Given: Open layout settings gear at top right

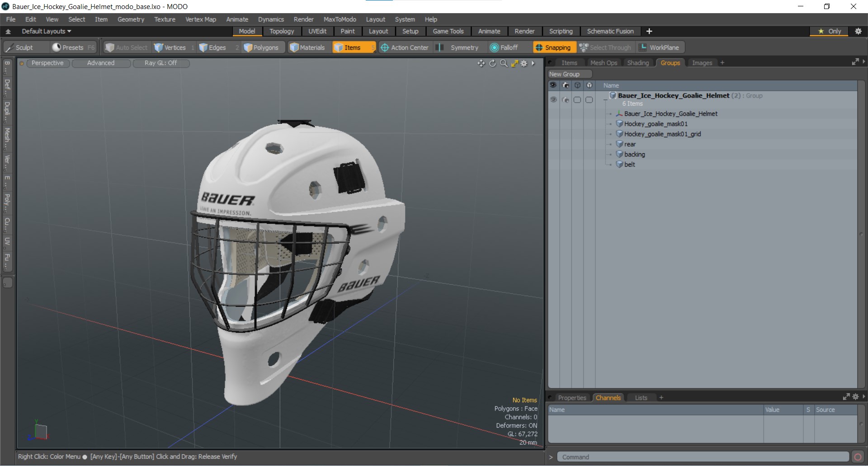Looking at the screenshot, I should tap(858, 31).
